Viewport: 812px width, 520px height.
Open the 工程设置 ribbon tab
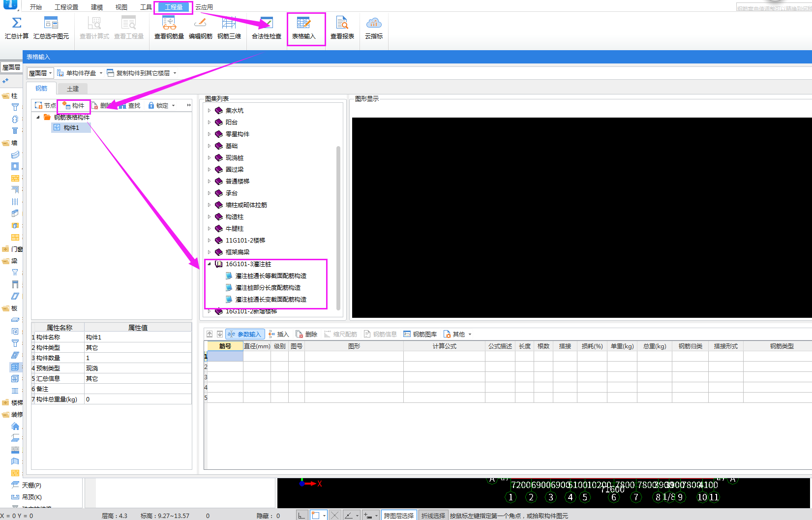pyautogui.click(x=66, y=7)
